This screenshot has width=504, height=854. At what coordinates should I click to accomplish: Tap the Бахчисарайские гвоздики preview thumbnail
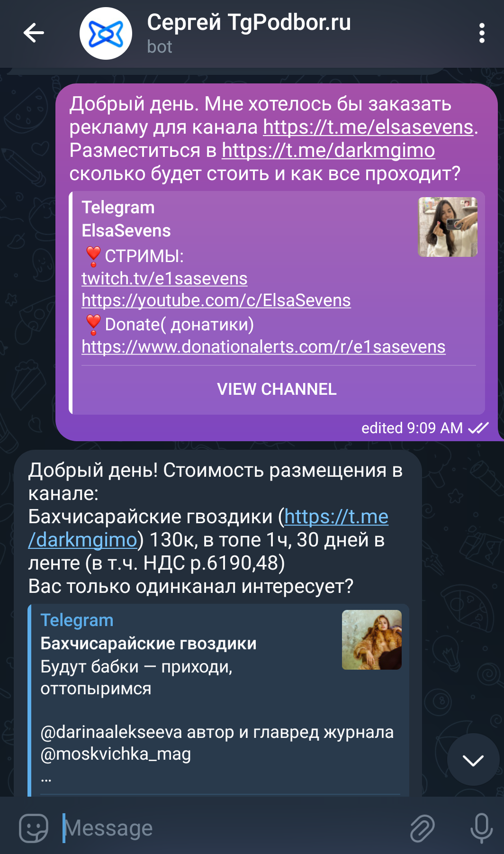pyautogui.click(x=372, y=640)
